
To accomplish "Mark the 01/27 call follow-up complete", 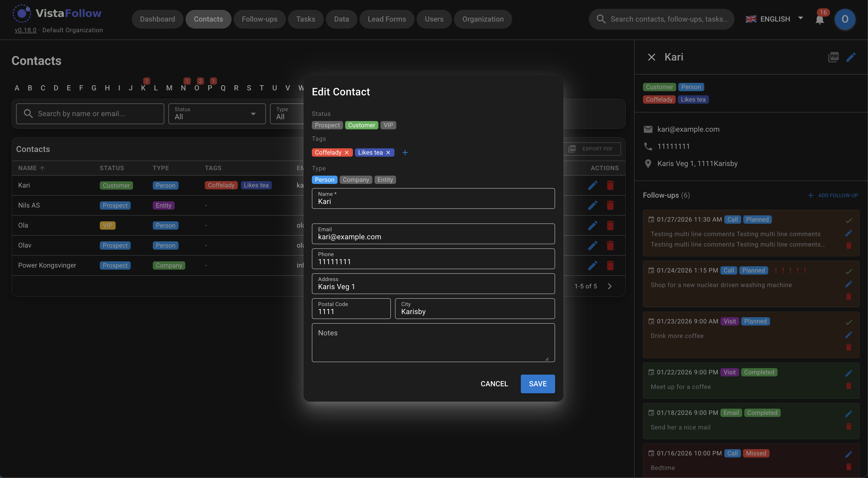I will pyautogui.click(x=849, y=221).
